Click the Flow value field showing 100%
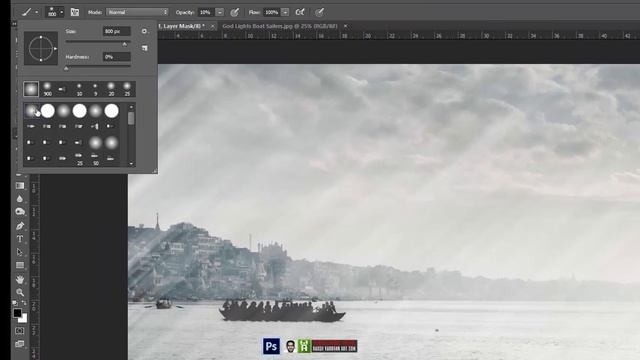This screenshot has width=640, height=360. [x=272, y=12]
